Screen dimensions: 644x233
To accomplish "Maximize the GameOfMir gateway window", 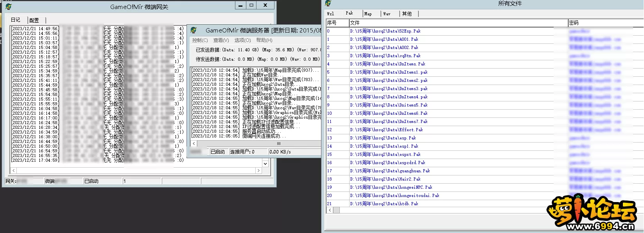I will point(251,5).
